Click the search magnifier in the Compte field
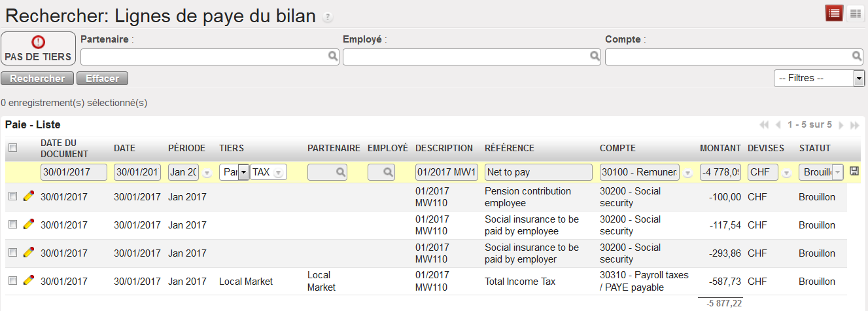 click(857, 57)
